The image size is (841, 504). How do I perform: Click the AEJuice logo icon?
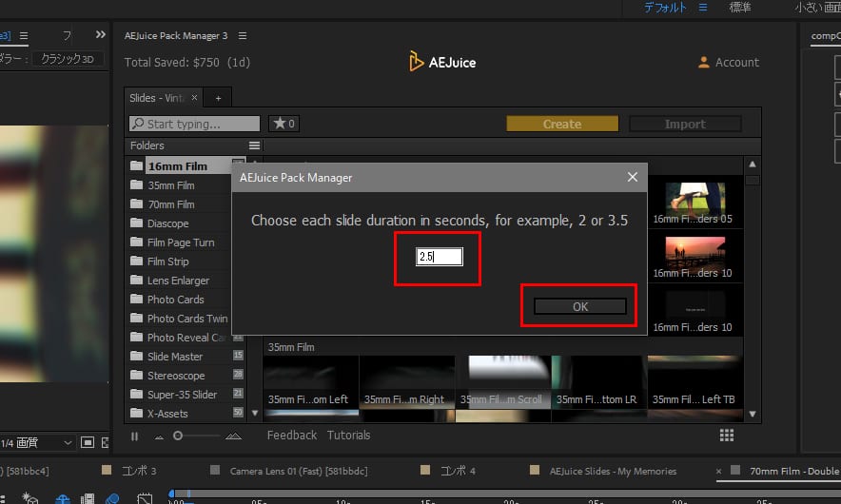(x=416, y=62)
